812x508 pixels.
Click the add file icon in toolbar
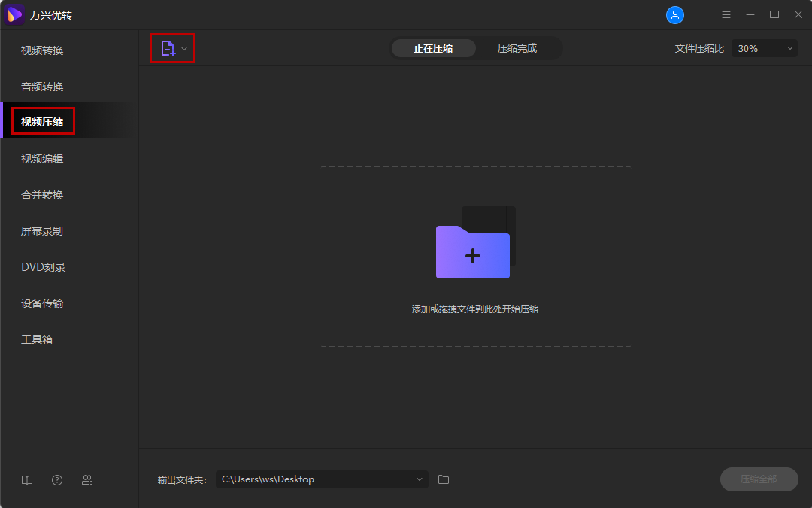coord(168,48)
